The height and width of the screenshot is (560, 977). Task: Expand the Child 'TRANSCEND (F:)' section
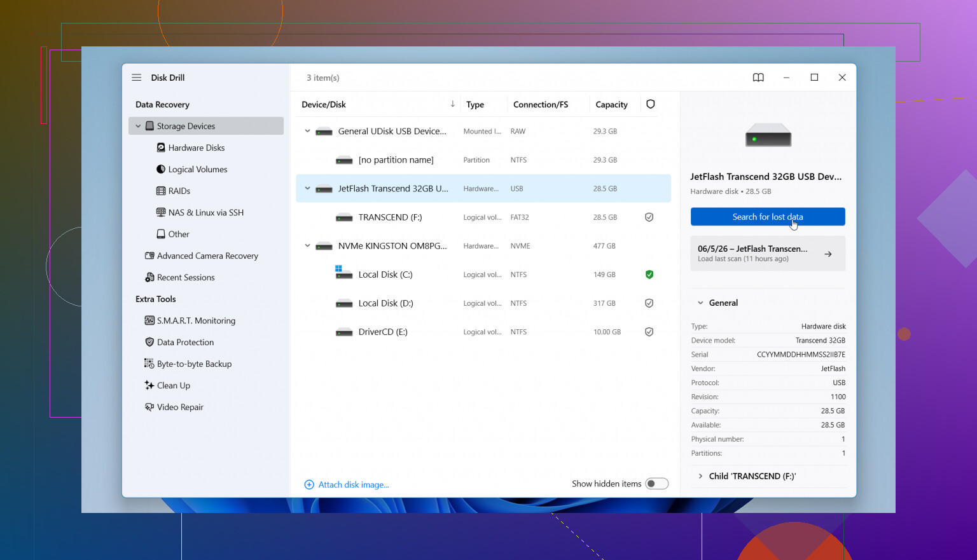click(x=700, y=476)
